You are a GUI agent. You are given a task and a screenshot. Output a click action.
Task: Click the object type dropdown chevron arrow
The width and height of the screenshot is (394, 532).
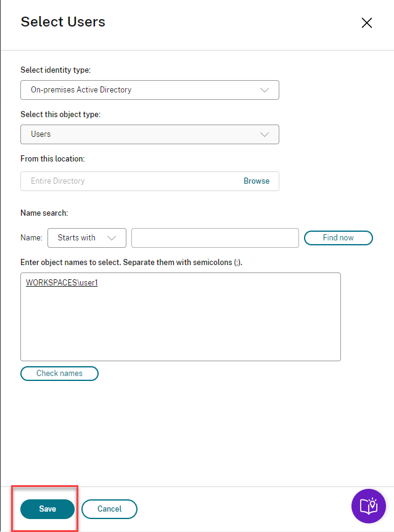tap(265, 134)
